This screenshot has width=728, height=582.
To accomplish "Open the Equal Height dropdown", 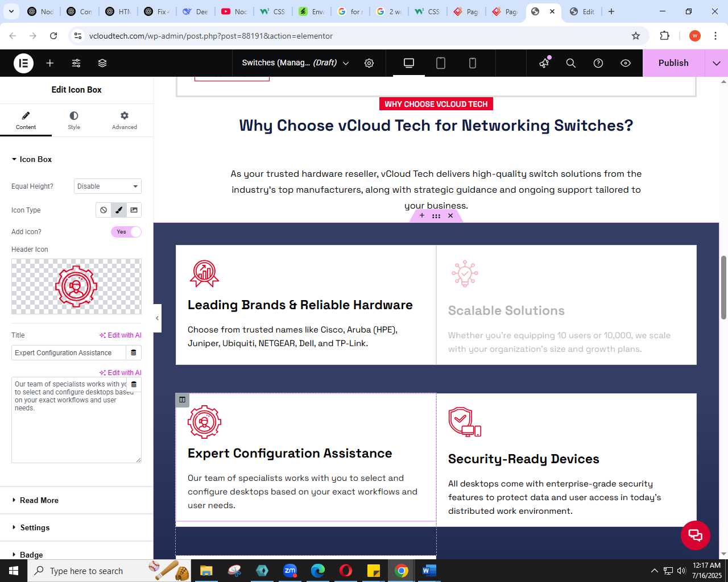I will 107,186.
